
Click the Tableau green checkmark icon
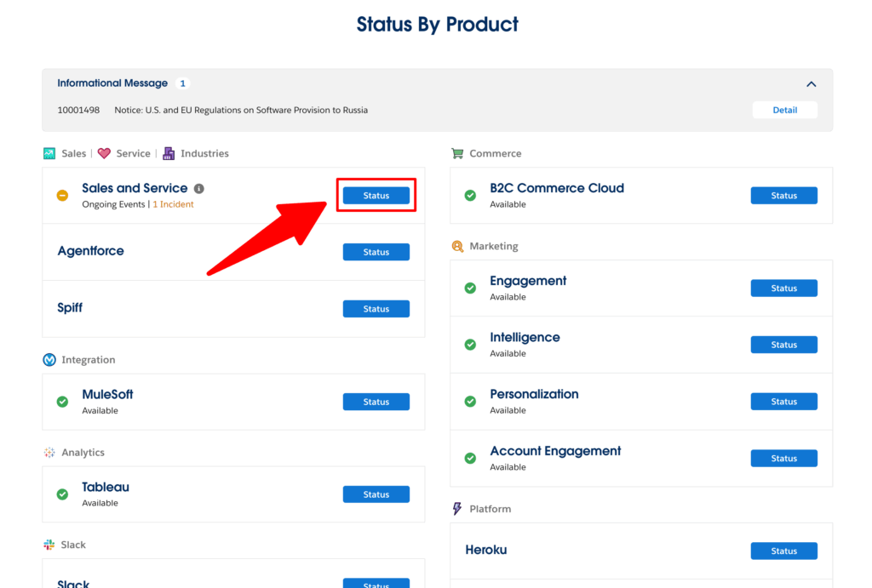point(62,494)
